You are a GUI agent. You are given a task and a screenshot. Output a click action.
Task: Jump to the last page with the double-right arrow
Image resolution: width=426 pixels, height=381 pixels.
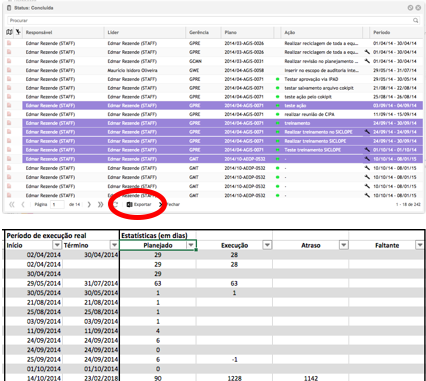[x=100, y=204]
